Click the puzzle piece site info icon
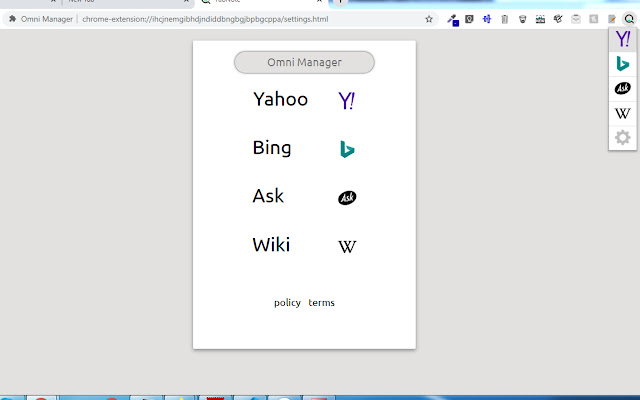 13,19
